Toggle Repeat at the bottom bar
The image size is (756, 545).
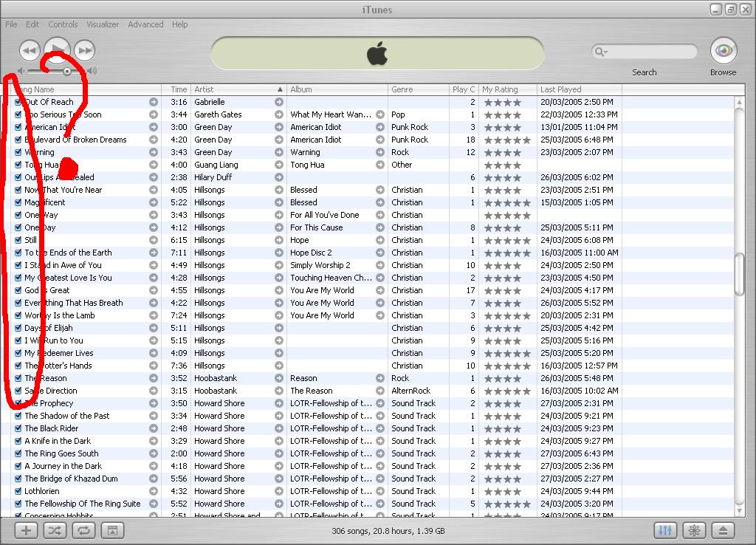click(84, 530)
